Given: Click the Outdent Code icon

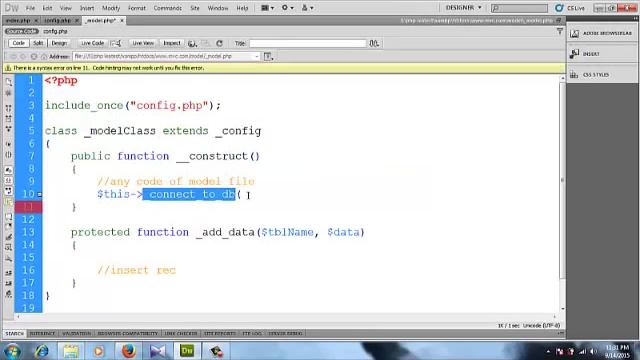Looking at the screenshot, I should 9,283.
